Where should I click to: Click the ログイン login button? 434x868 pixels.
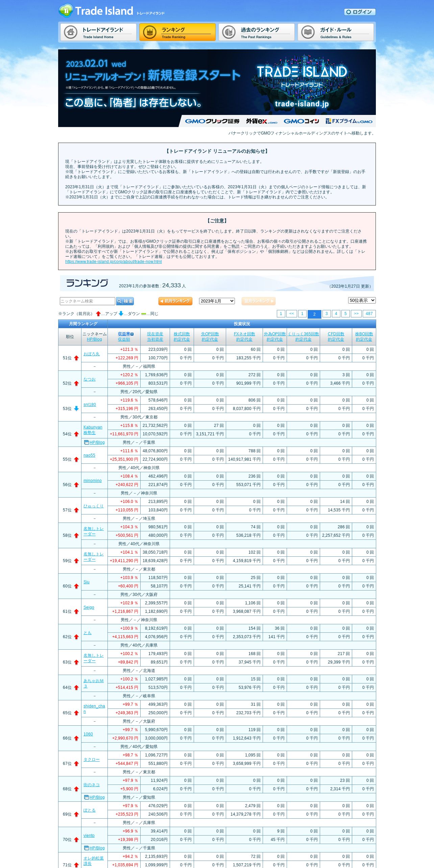tap(360, 12)
